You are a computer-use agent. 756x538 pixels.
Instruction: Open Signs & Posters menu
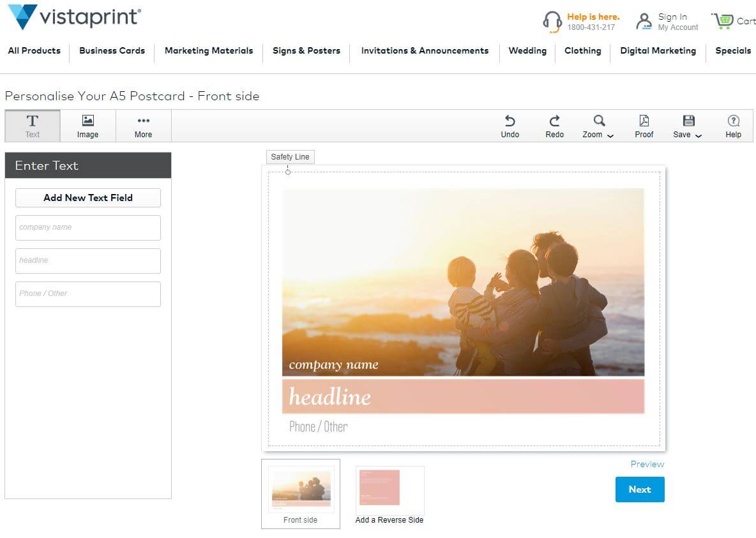coord(306,50)
